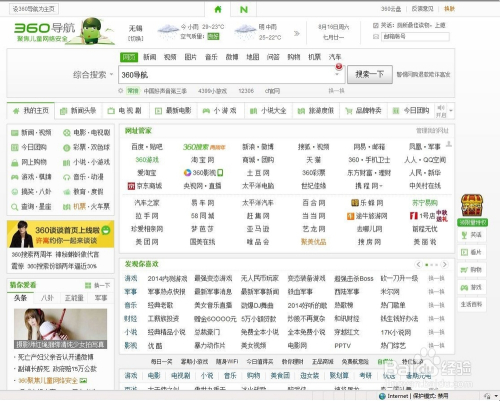The image size is (500, 401).
Task: Click the treasure chest icon on right sidebar
Action: tap(472, 205)
